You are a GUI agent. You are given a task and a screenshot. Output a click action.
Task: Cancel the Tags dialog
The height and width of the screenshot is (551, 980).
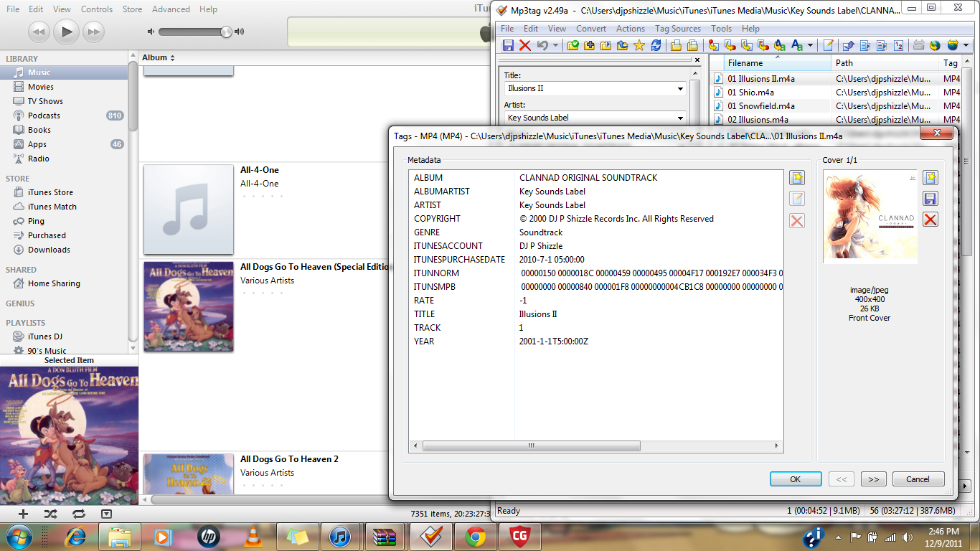918,479
